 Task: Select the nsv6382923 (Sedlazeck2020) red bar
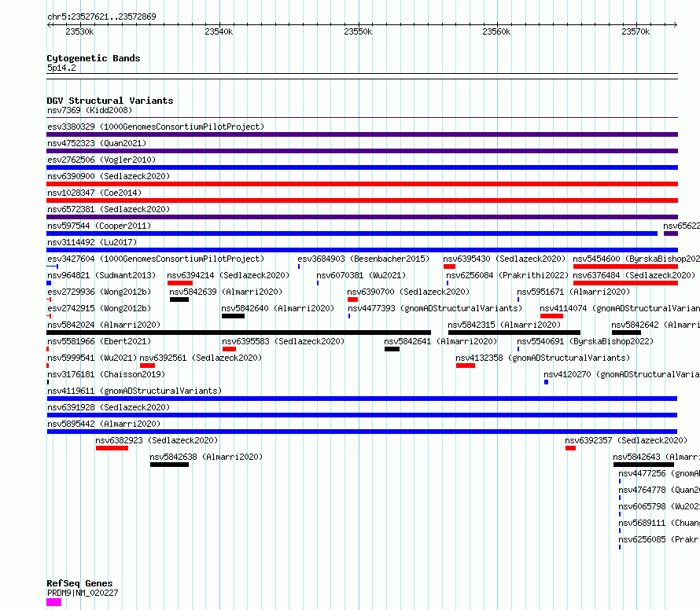[x=112, y=448]
